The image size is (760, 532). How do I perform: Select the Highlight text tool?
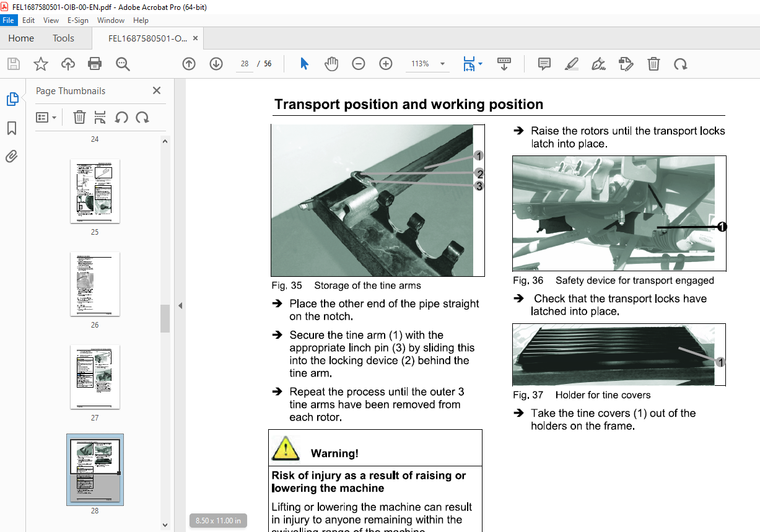coord(572,64)
